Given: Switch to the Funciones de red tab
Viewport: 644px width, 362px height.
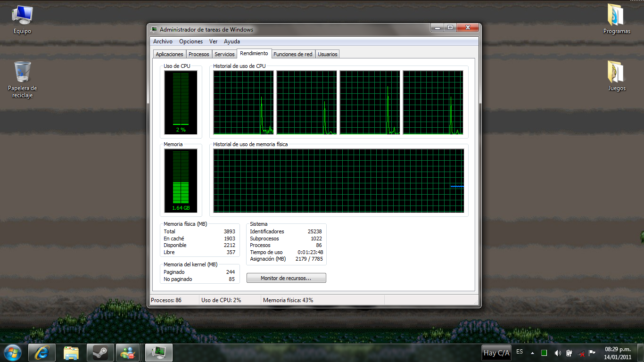Looking at the screenshot, I should click(x=293, y=54).
